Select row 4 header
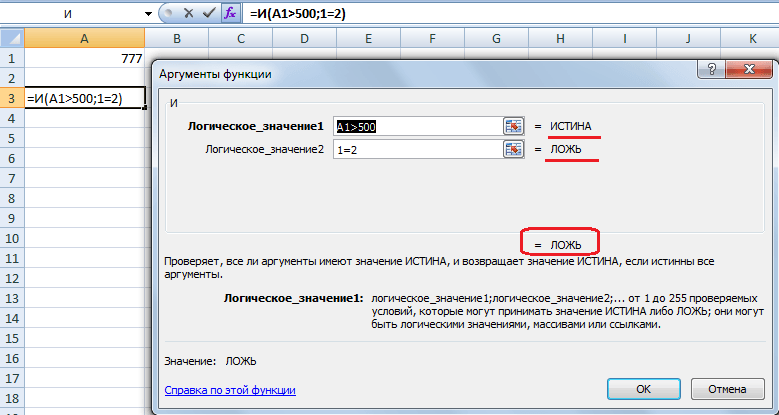 point(12,118)
